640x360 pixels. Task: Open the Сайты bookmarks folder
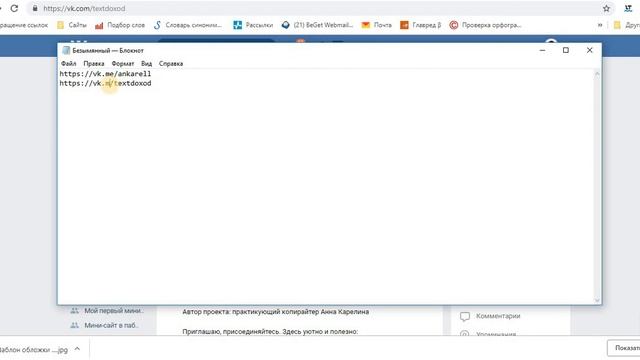pos(72,25)
